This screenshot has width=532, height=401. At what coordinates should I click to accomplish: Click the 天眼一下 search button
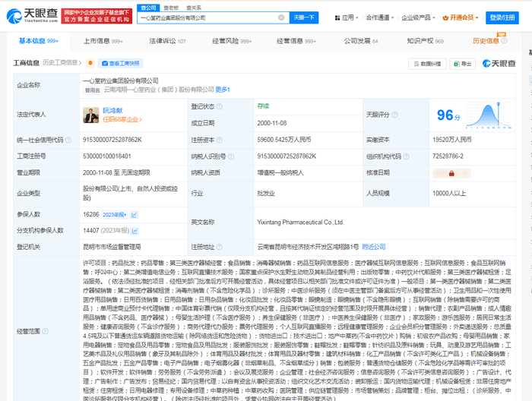[x=304, y=17]
